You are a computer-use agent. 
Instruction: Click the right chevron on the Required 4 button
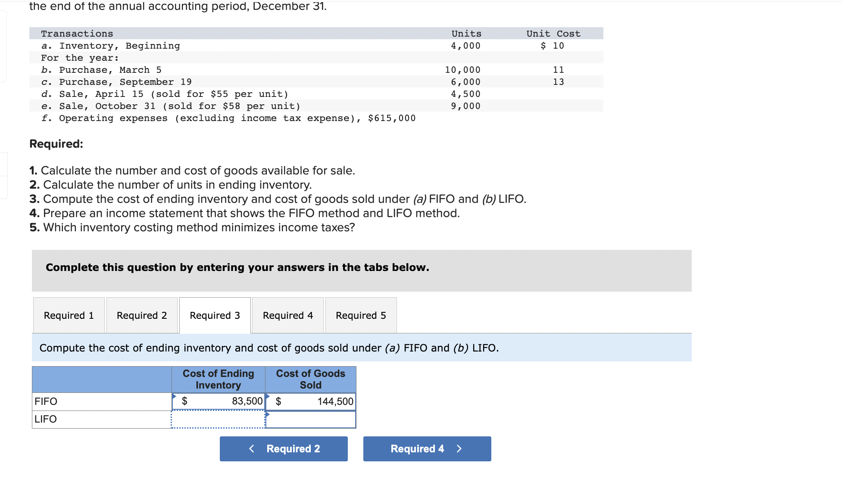pyautogui.click(x=459, y=449)
